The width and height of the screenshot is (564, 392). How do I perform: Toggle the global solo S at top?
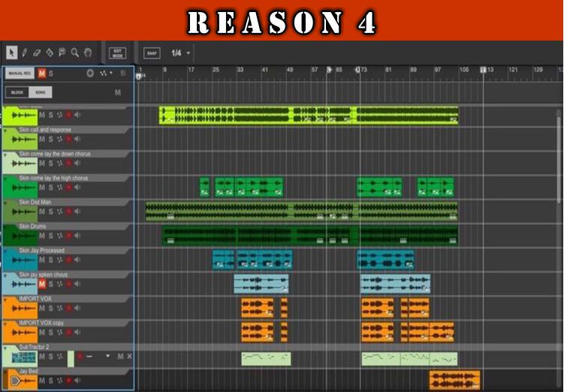(51, 74)
